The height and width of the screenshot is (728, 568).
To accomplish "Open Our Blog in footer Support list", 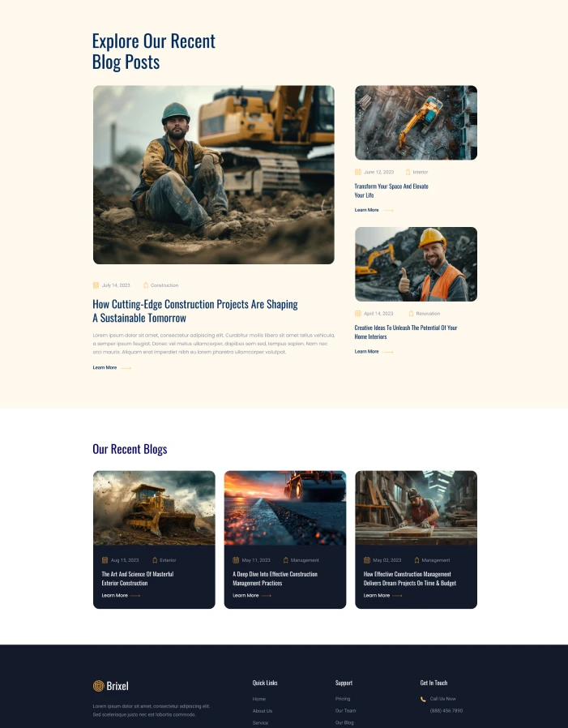I will [344, 723].
